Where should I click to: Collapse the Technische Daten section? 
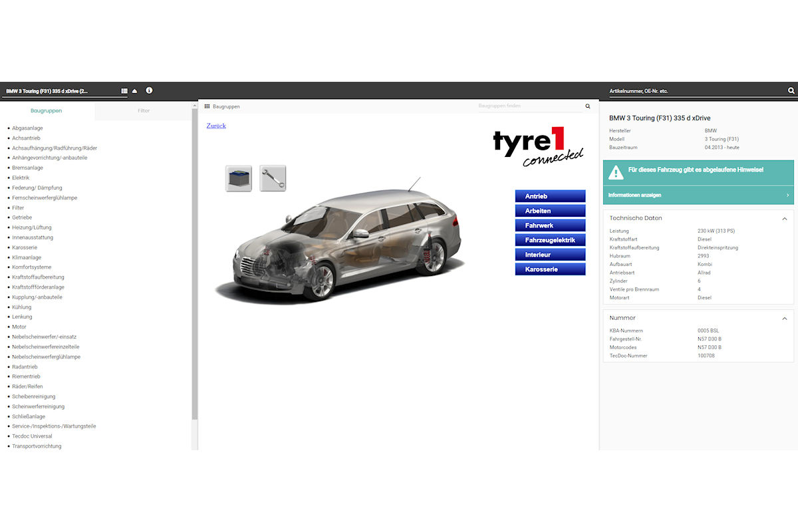tap(785, 218)
